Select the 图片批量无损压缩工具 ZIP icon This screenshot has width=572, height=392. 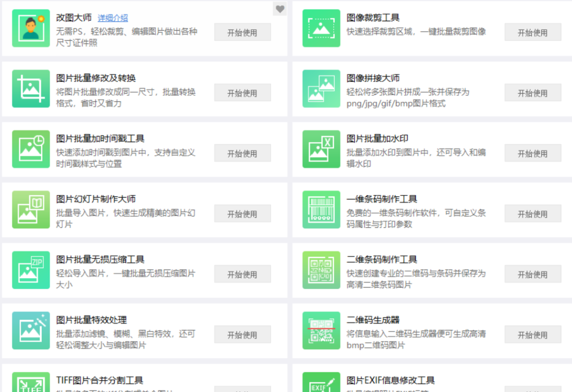(x=31, y=270)
